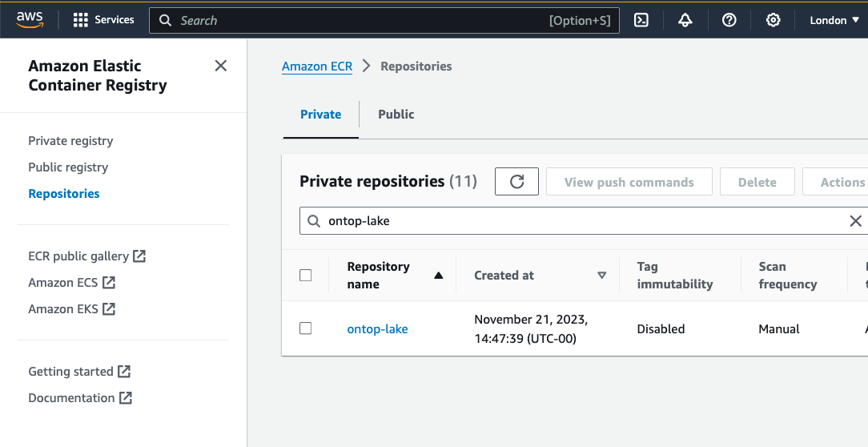868x447 pixels.
Task: Open the Actions button menu
Action: (x=835, y=182)
